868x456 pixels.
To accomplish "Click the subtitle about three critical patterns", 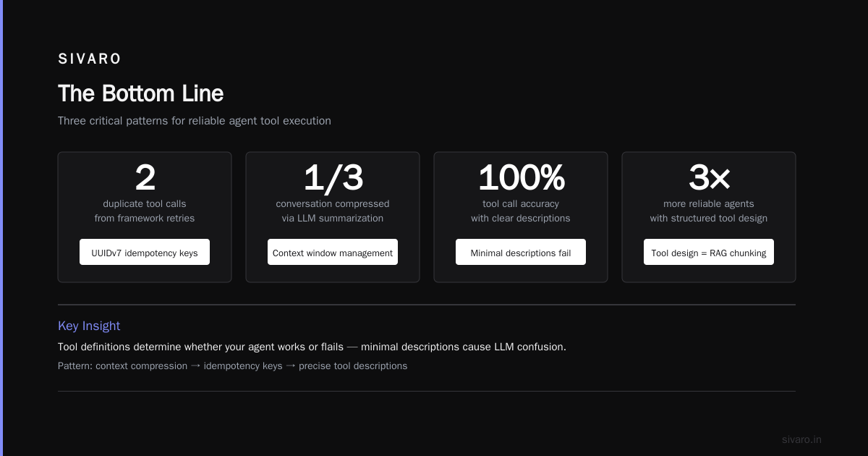I will click(195, 121).
